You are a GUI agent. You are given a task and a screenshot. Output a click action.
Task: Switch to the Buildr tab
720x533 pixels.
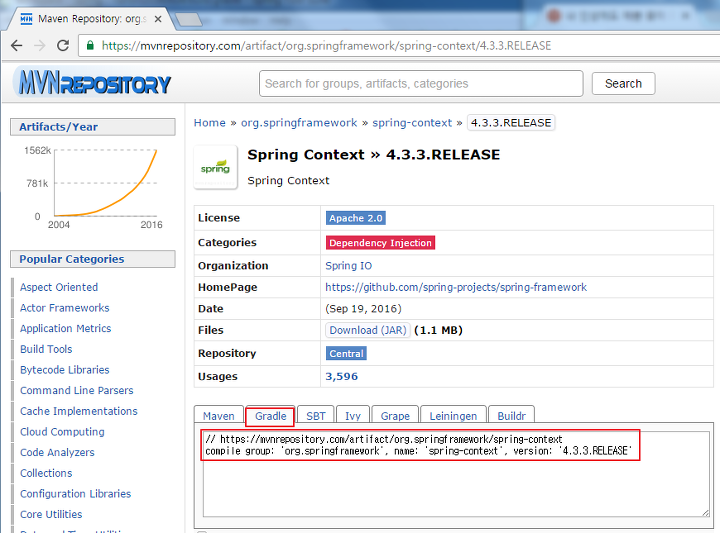click(x=511, y=415)
